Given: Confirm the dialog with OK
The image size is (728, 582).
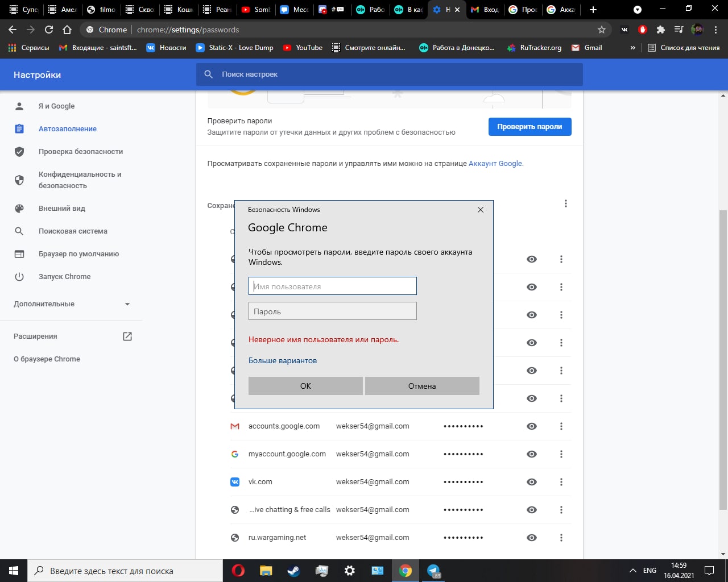Looking at the screenshot, I should click(305, 386).
